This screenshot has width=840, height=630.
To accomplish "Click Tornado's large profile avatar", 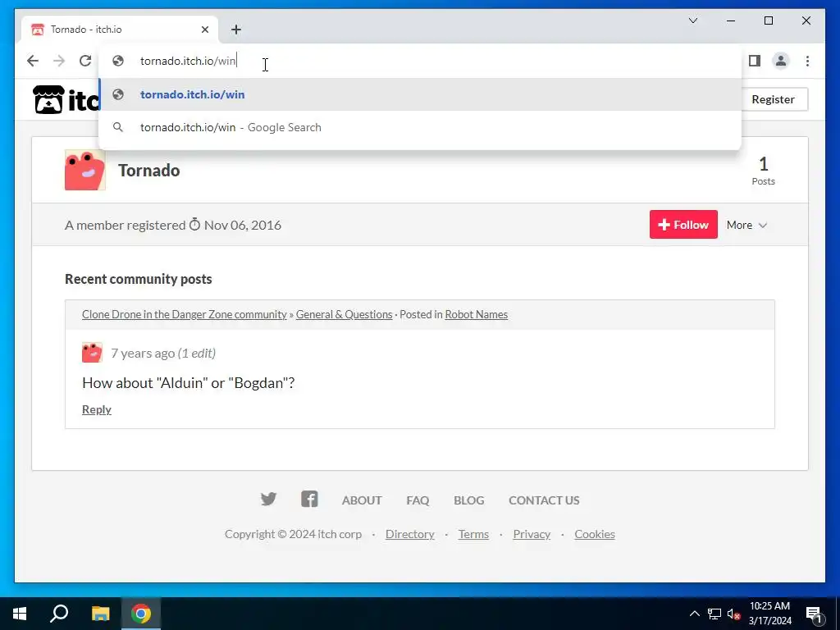I will coord(85,170).
